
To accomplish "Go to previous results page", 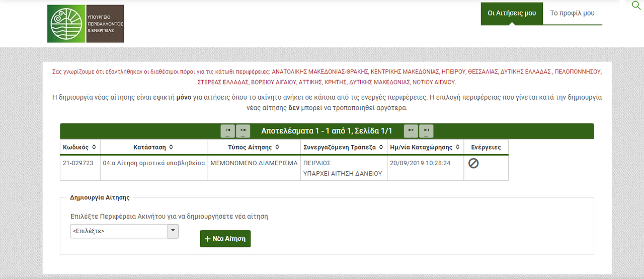I will pos(243,131).
